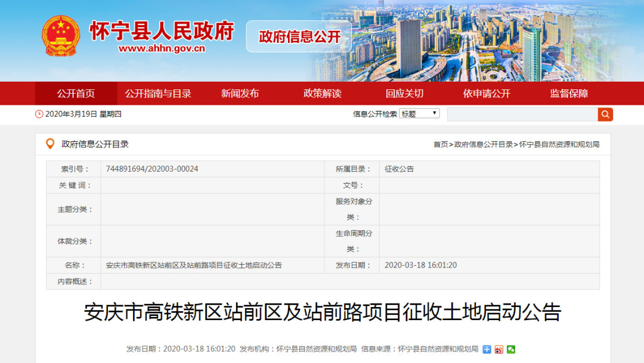
Task: Click the search magnifier icon
Action: pyautogui.click(x=605, y=114)
